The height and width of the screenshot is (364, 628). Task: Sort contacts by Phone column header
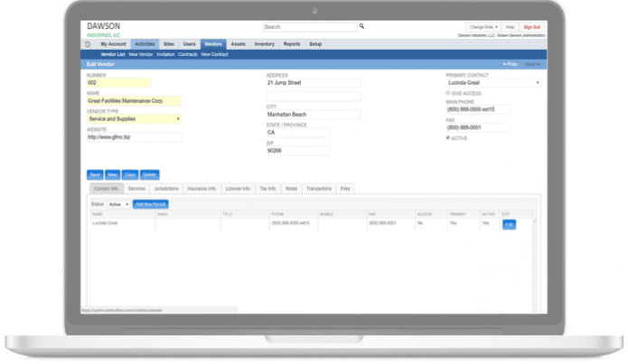(x=277, y=214)
